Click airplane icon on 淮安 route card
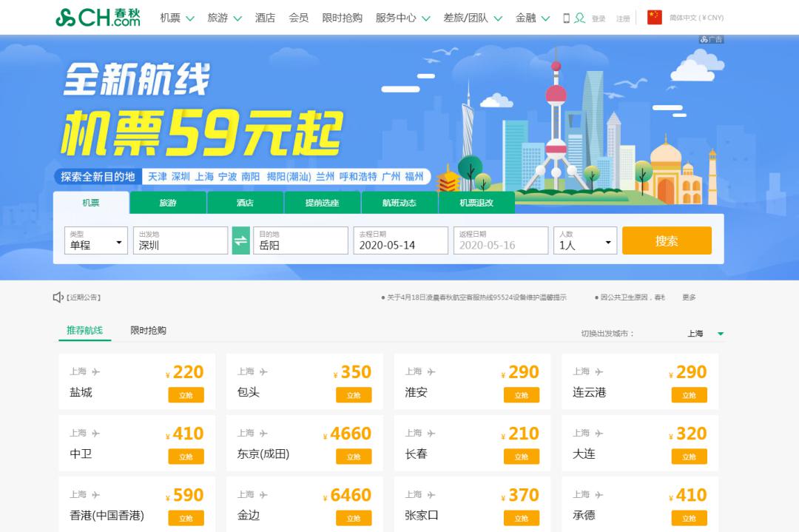The image size is (799, 532). point(431,372)
